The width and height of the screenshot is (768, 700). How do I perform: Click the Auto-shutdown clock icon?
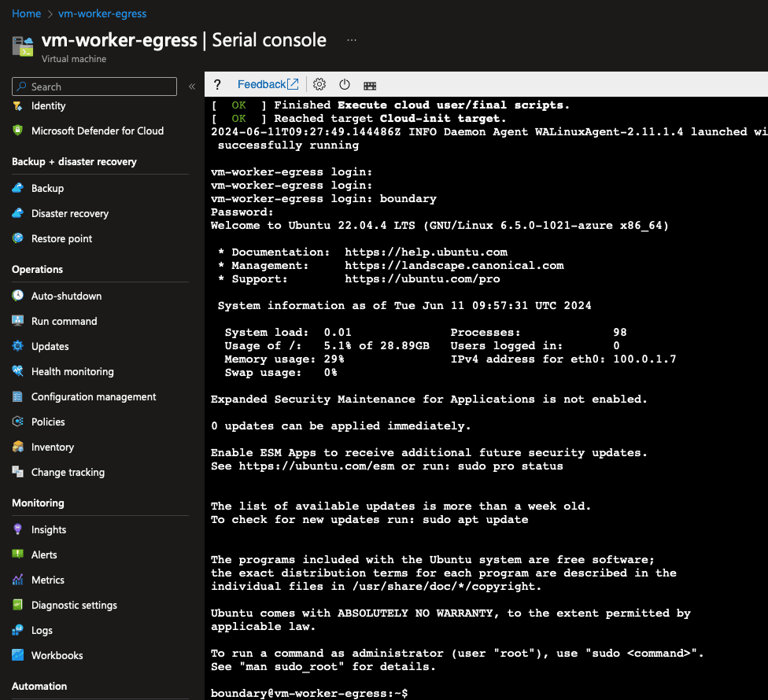point(18,296)
